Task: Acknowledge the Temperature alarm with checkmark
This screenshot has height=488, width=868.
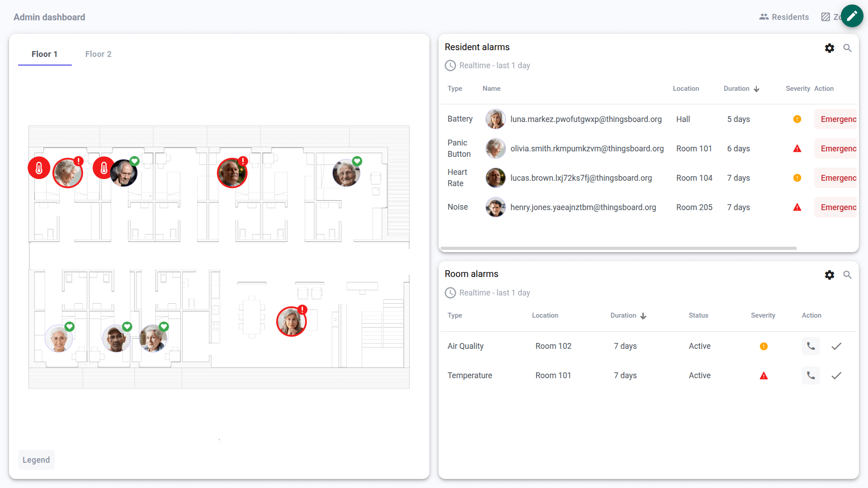Action: coord(836,375)
